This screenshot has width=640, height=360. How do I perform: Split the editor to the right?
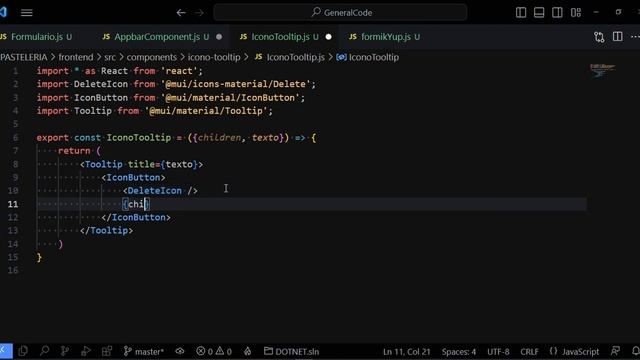pyautogui.click(x=618, y=37)
